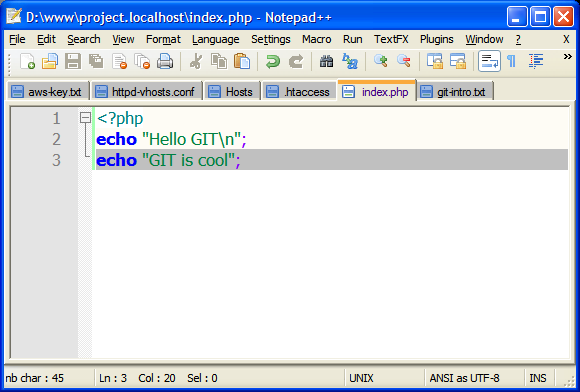Switch to the .htaccess tab
580x392 pixels.
[300, 91]
